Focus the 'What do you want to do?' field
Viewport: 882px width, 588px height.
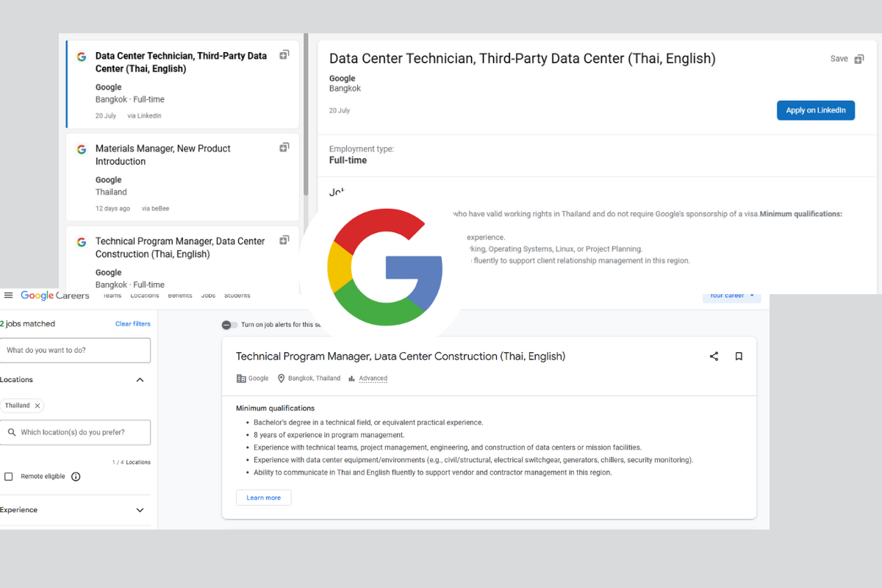(75, 350)
